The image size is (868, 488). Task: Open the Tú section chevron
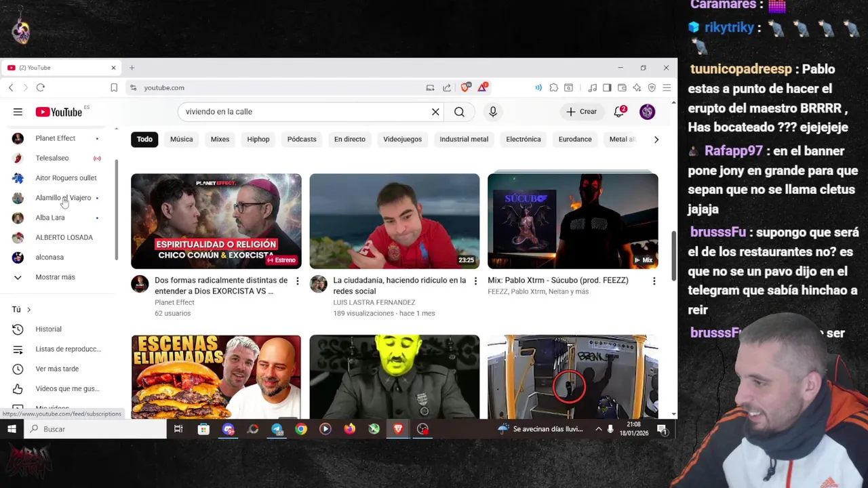28,310
